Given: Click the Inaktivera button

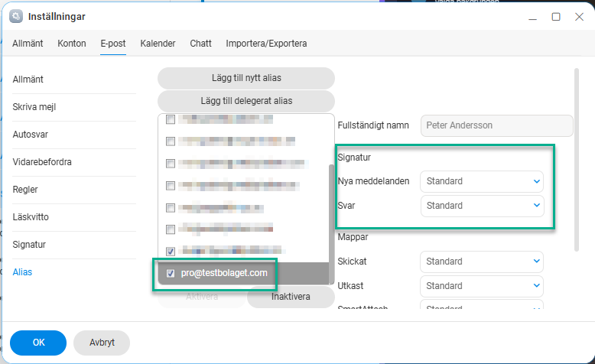Looking at the screenshot, I should tap(291, 297).
